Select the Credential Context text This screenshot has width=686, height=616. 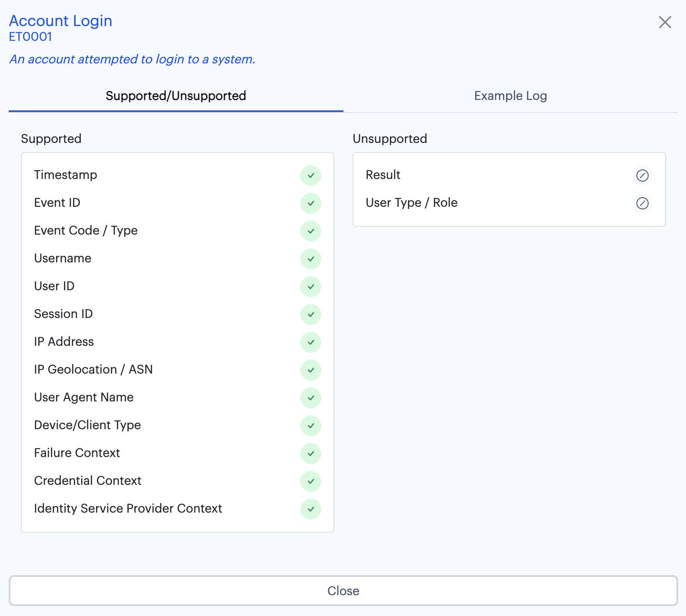click(x=88, y=480)
